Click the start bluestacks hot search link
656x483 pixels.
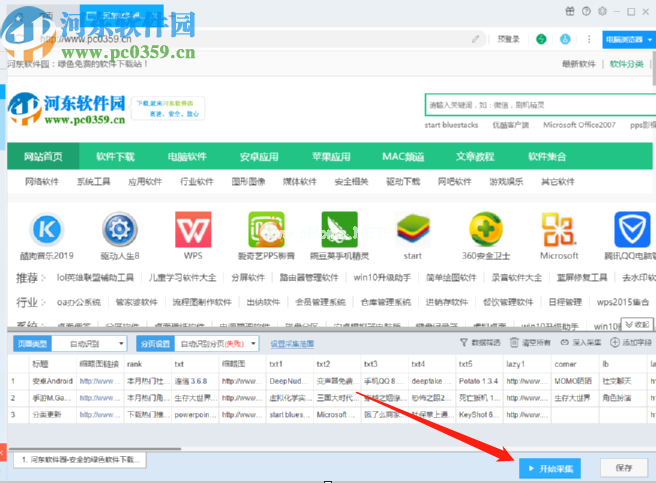tap(451, 125)
